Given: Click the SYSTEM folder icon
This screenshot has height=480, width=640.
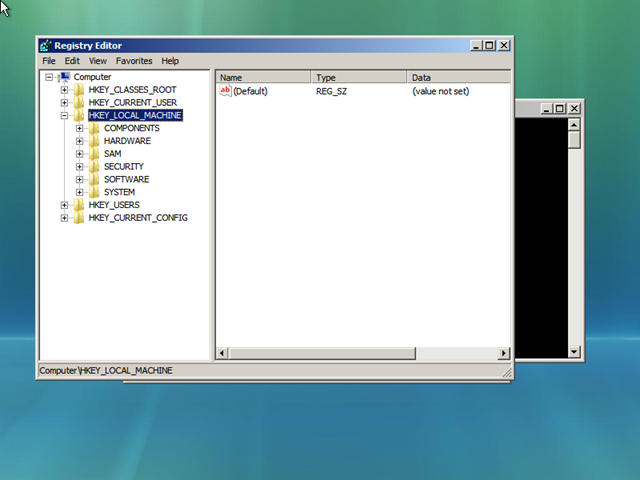Looking at the screenshot, I should (94, 192).
